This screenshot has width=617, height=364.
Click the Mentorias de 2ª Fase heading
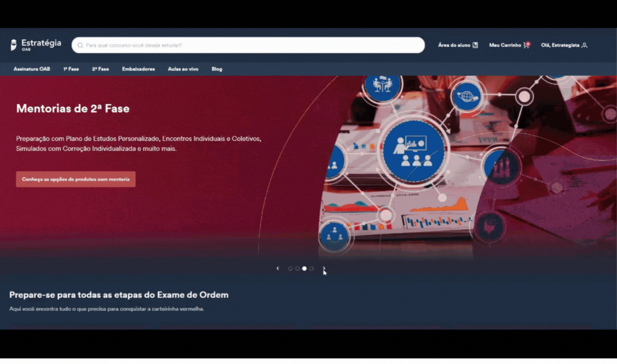click(x=73, y=108)
